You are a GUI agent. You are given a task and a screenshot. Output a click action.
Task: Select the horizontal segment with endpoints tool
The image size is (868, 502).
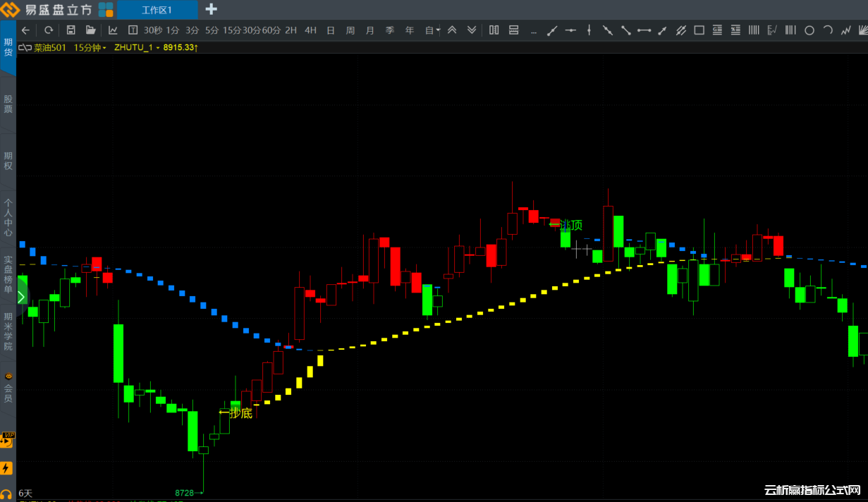[644, 30]
